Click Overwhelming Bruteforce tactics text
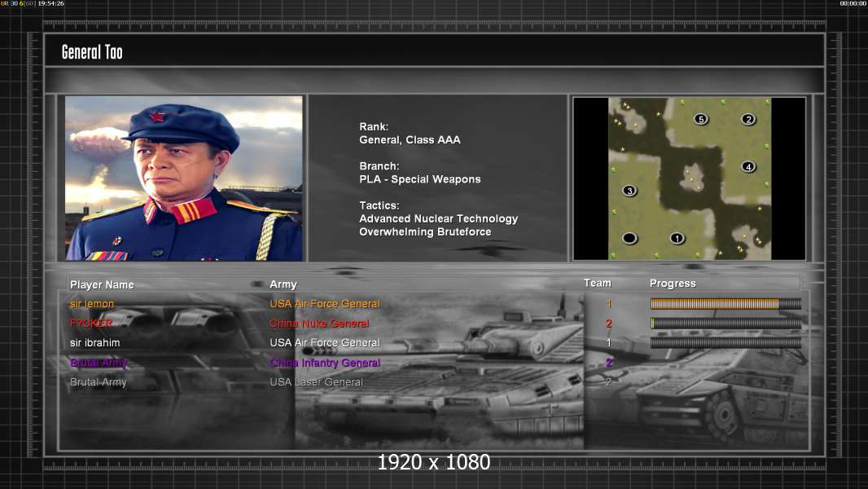The image size is (868, 489). (425, 232)
